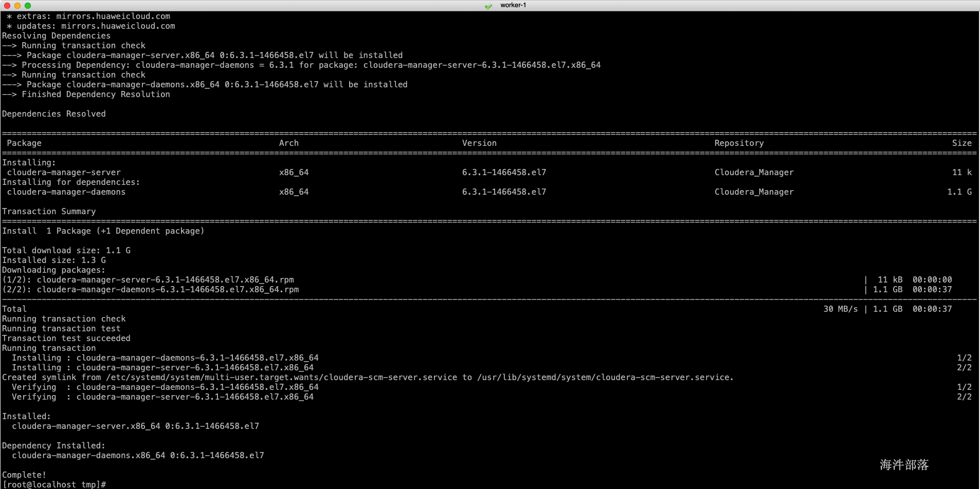Click the Transaction Summary heading line
Image resolution: width=980 pixels, height=489 pixels.
coord(49,211)
